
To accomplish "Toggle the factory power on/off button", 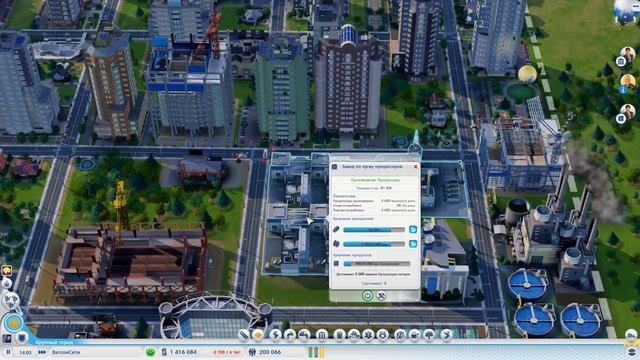I will pos(367,296).
